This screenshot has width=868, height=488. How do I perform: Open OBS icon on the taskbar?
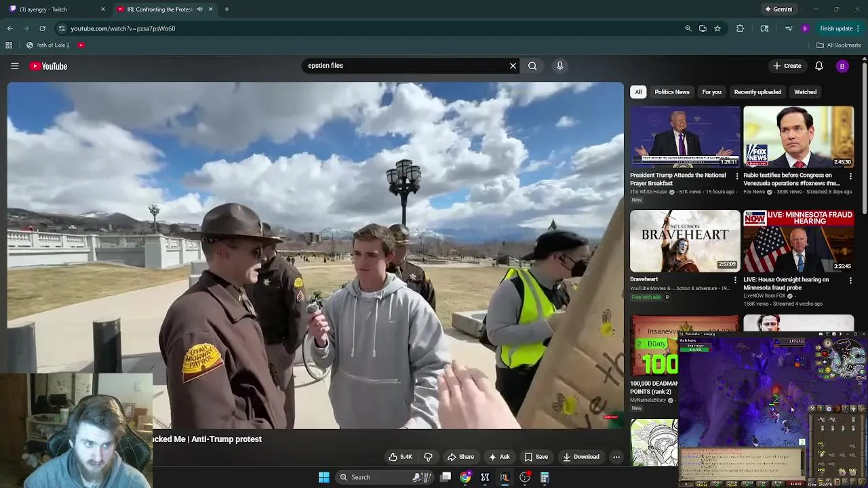pyautogui.click(x=525, y=477)
